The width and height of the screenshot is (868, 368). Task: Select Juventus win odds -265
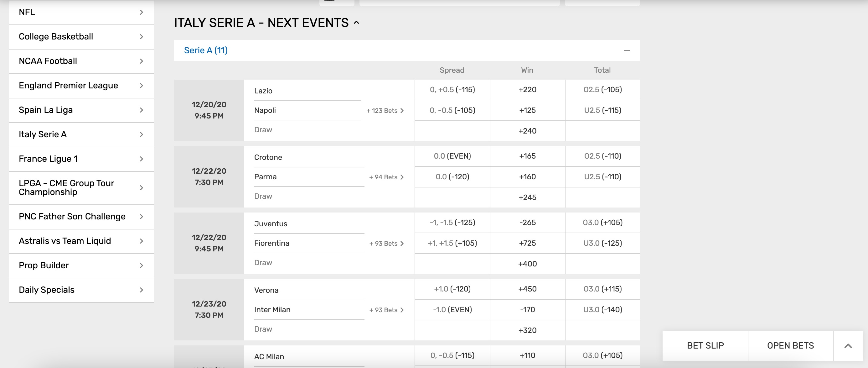(527, 223)
